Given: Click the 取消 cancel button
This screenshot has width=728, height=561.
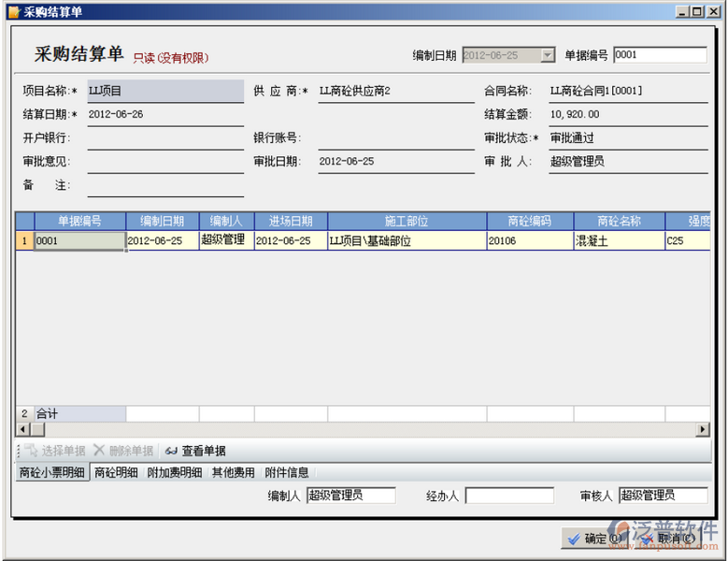Looking at the screenshot, I should click(670, 539).
